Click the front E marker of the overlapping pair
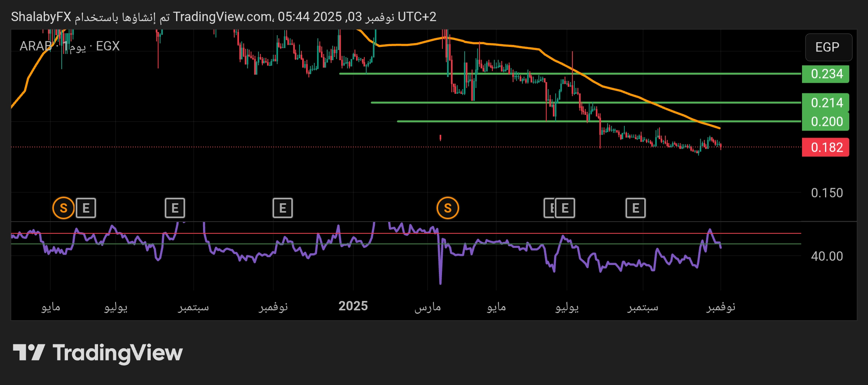Screen dimensions: 868x385 (565, 208)
